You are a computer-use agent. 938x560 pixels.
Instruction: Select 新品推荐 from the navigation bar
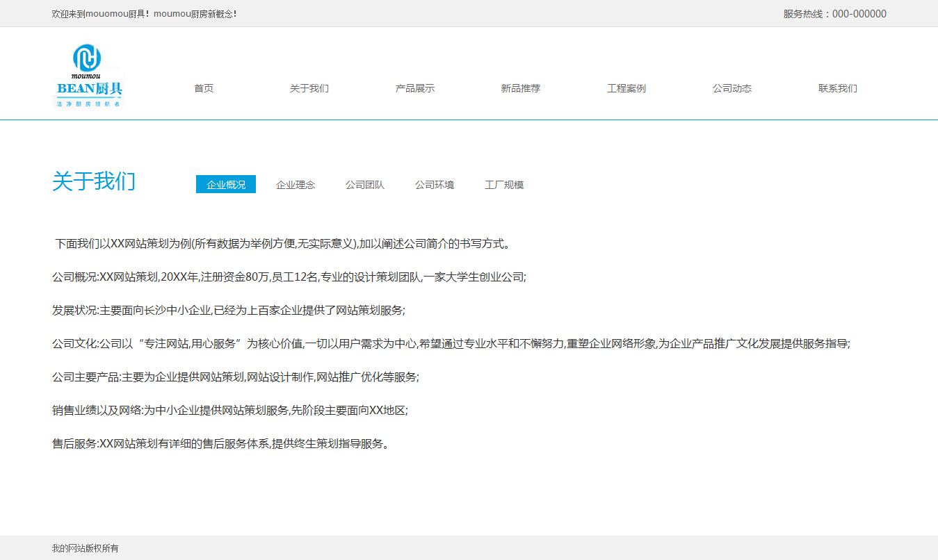(521, 88)
